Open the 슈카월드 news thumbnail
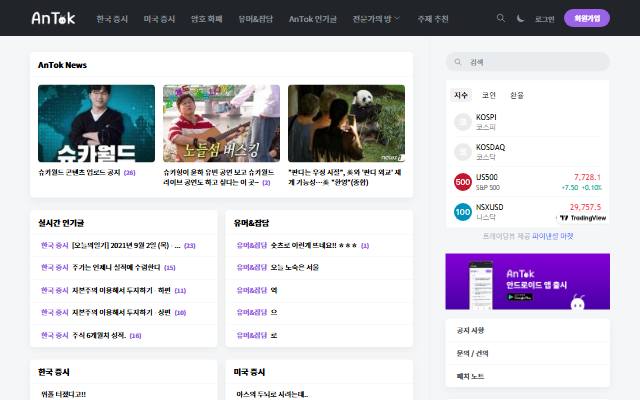Screen dimensions: 640x400 tap(96, 123)
